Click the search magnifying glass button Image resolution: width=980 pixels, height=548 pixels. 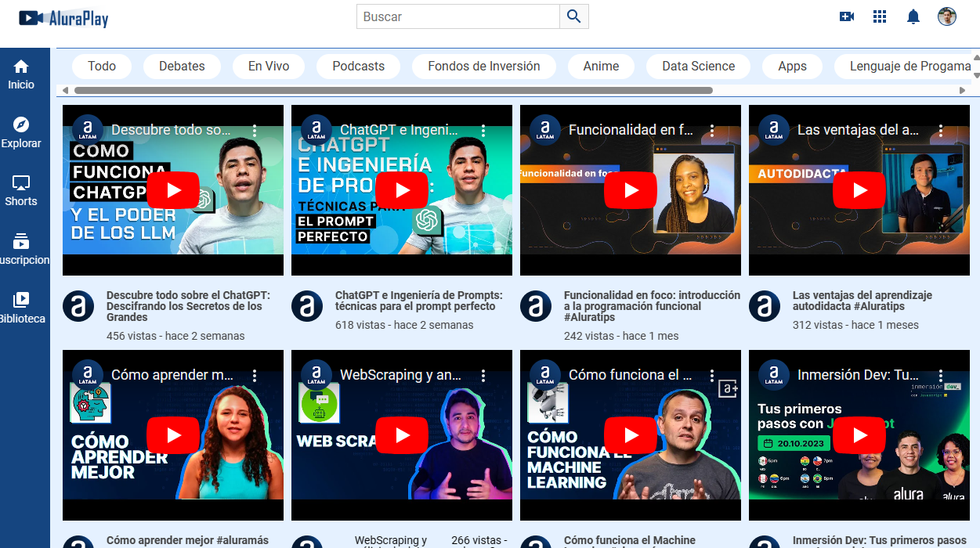tap(573, 16)
